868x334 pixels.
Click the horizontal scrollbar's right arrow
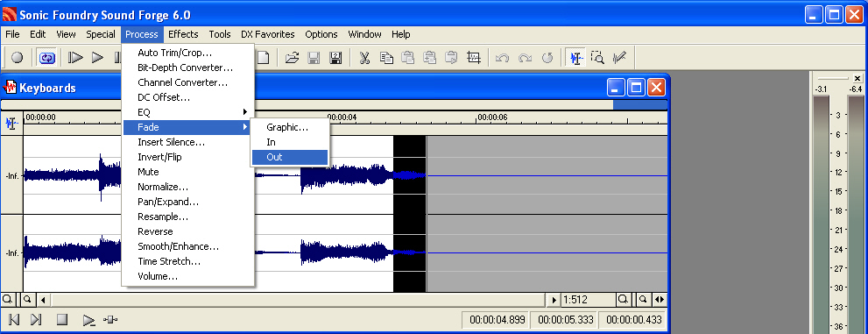(554, 300)
